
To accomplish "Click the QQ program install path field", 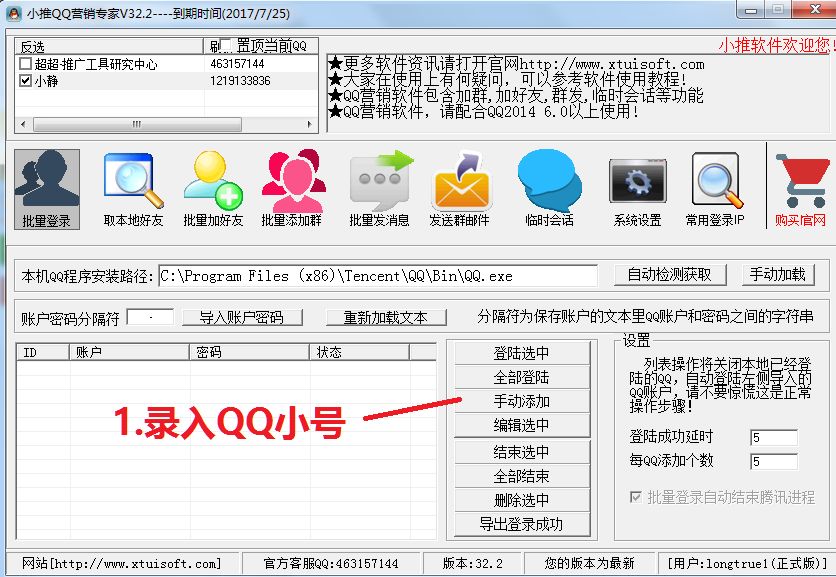I will [378, 276].
